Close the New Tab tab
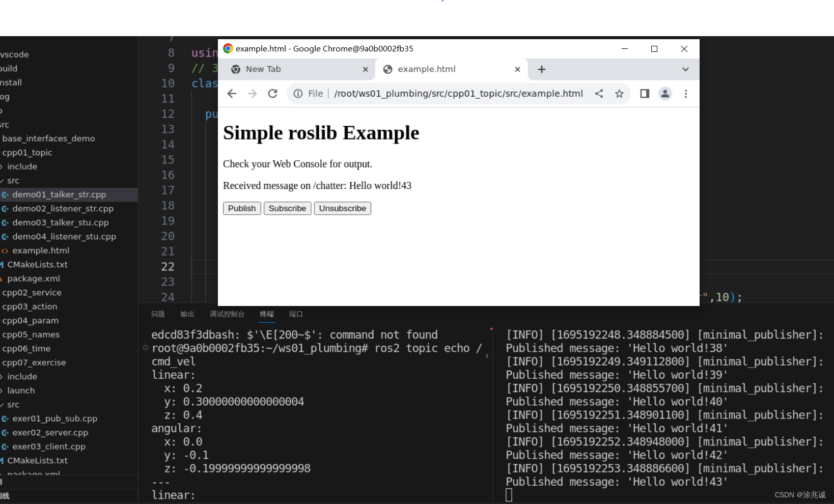834x504 pixels. 365,69
